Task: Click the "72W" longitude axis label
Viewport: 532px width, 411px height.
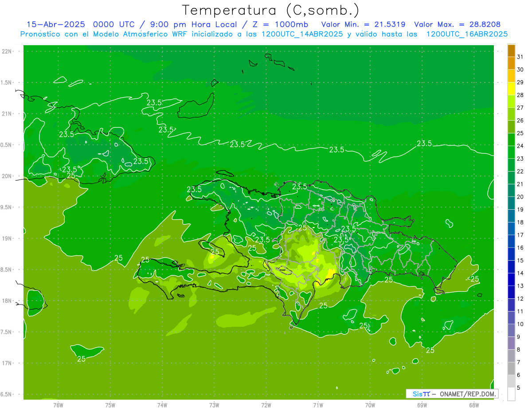Action: pos(266,405)
